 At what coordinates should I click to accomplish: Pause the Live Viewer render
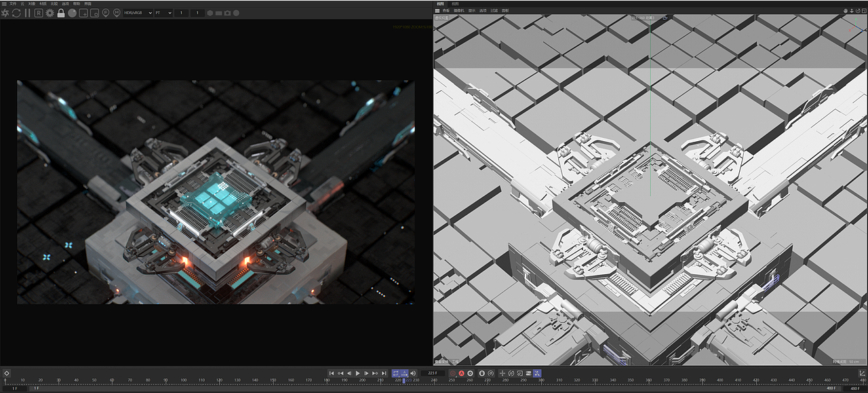27,13
